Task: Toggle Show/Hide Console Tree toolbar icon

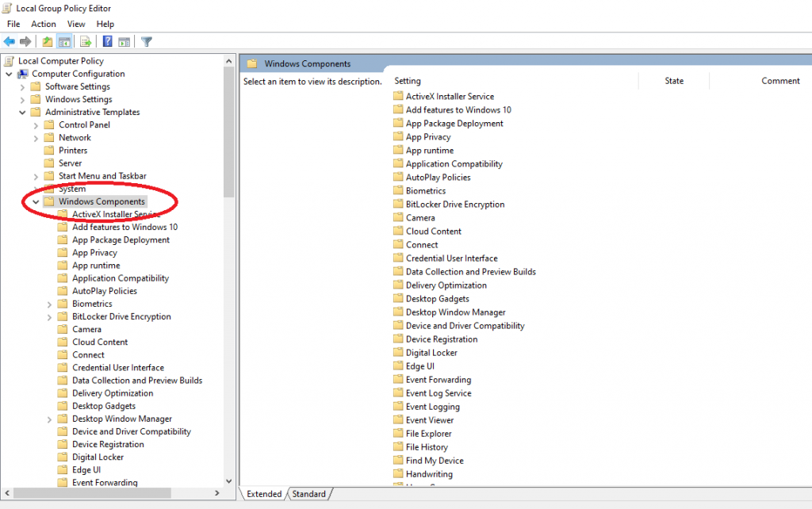Action: click(65, 42)
